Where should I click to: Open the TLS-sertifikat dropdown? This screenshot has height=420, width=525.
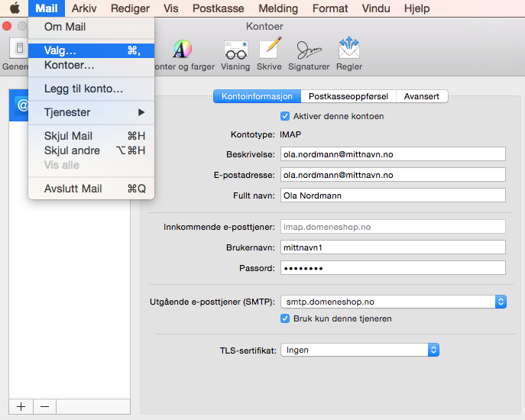pos(360,350)
